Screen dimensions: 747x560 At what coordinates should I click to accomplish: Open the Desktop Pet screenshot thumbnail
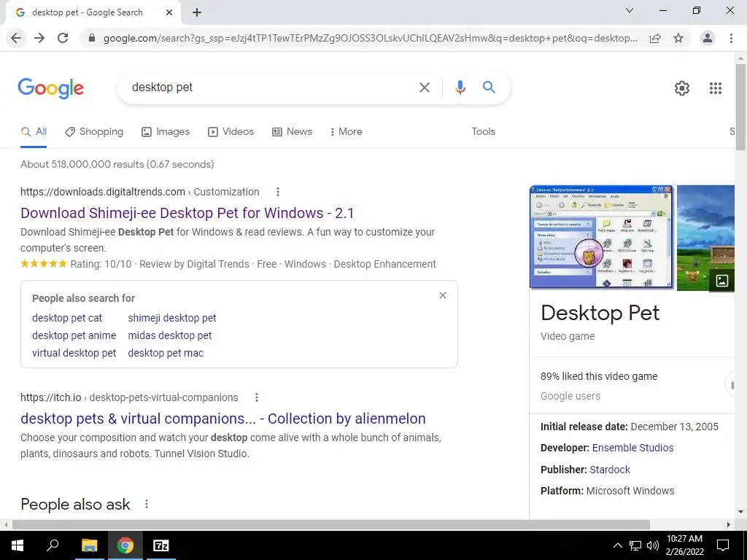tap(602, 238)
